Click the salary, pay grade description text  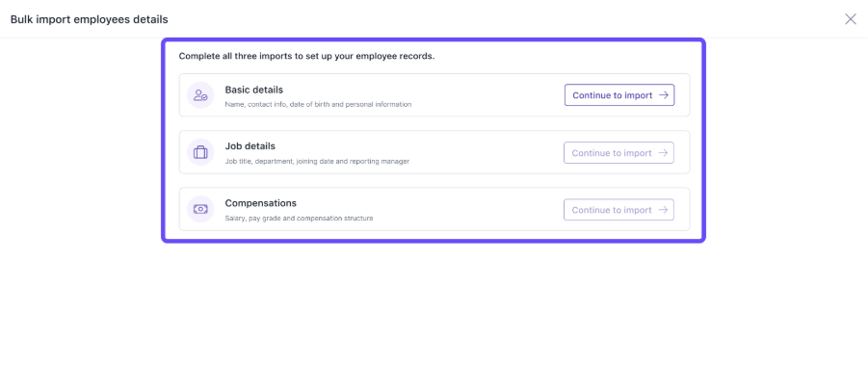pyautogui.click(x=299, y=219)
